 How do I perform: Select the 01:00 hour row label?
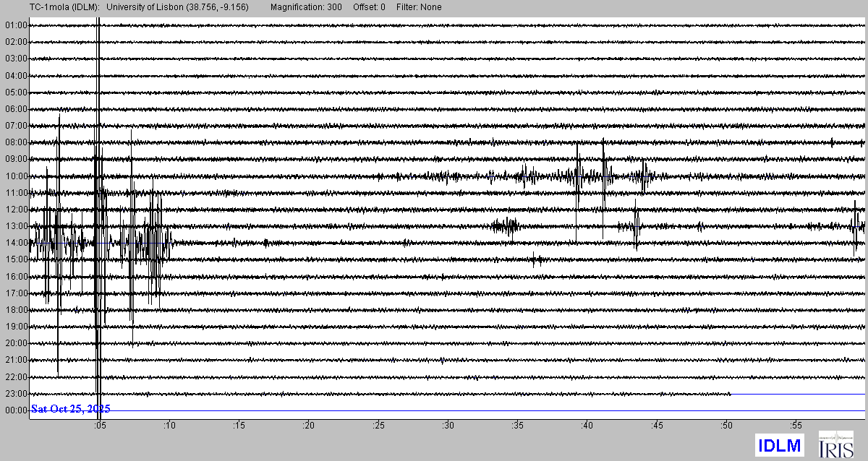point(16,25)
